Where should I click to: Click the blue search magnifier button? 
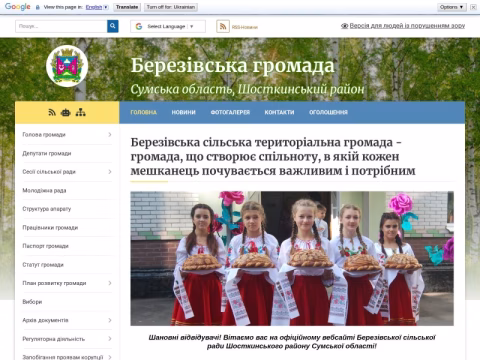click(x=113, y=26)
